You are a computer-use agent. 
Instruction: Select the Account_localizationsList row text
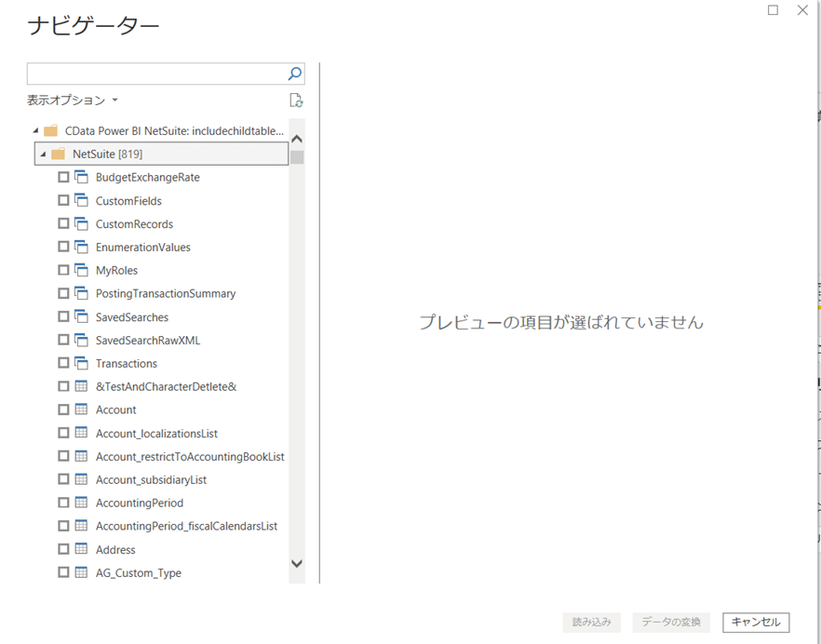[156, 434]
